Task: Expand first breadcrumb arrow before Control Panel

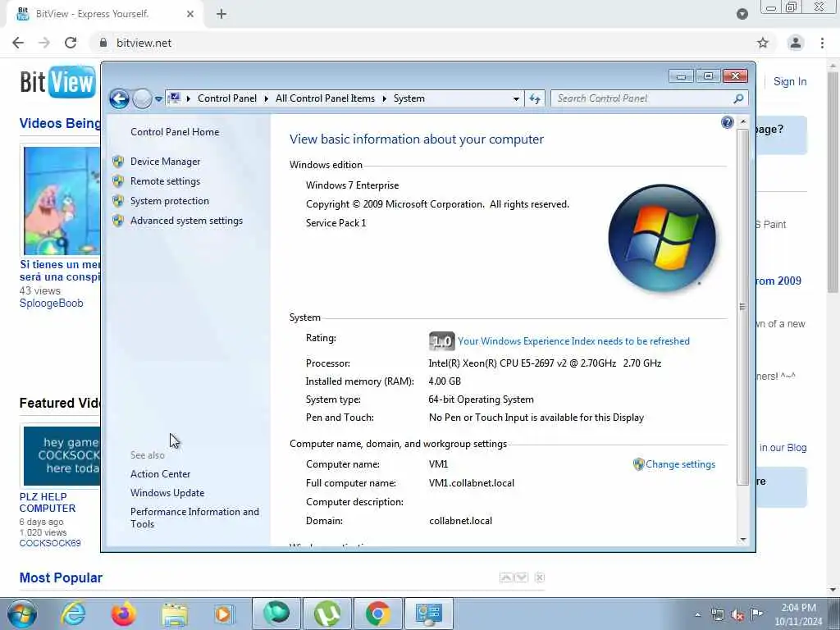Action: (189, 98)
